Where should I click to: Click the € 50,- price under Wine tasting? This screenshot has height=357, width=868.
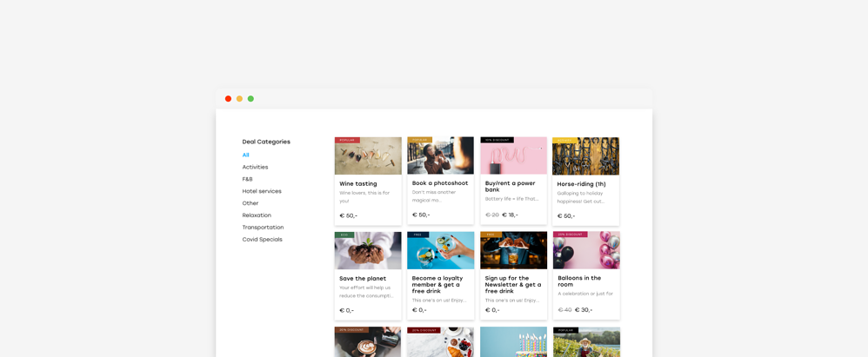[x=348, y=216]
